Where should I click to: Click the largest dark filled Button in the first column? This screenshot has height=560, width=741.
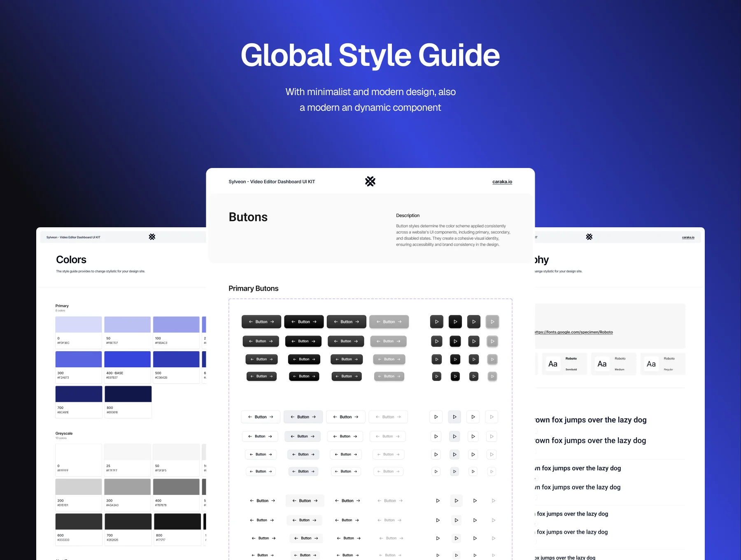[261, 322]
